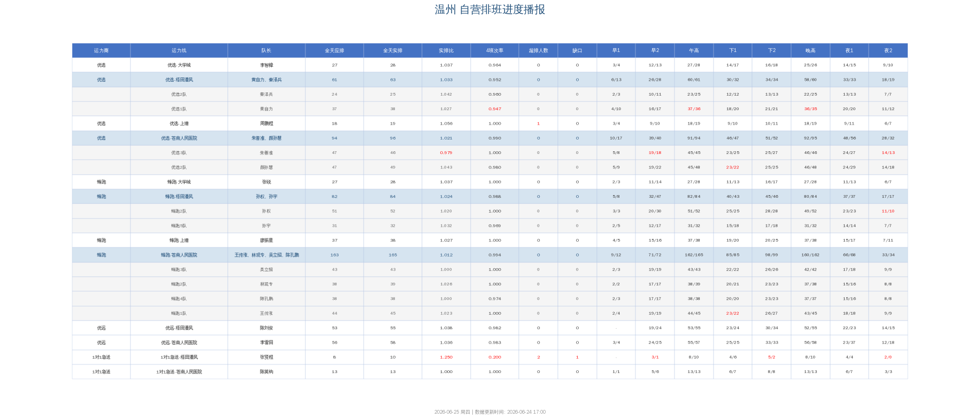
Task: Click captain name 张锐
Action: (x=266, y=182)
